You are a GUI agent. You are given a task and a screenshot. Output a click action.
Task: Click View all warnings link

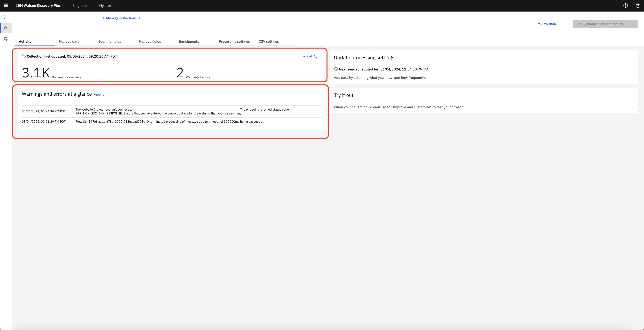(x=100, y=95)
